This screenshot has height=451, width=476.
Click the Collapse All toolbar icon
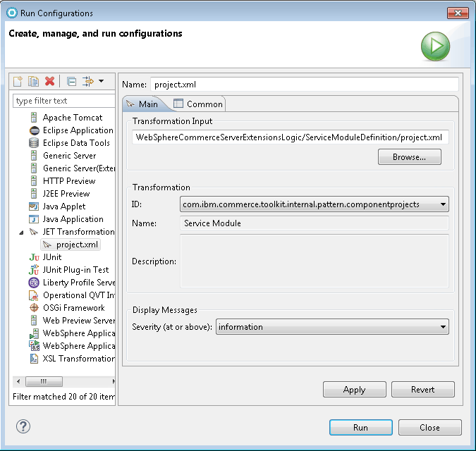(x=72, y=81)
